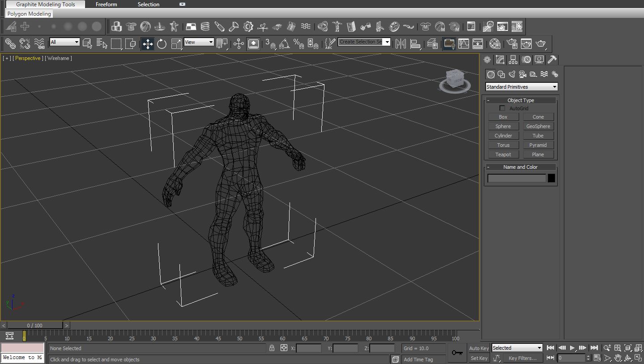This screenshot has height=364, width=644.
Task: Toggle Auto Key animation mode
Action: (479, 348)
